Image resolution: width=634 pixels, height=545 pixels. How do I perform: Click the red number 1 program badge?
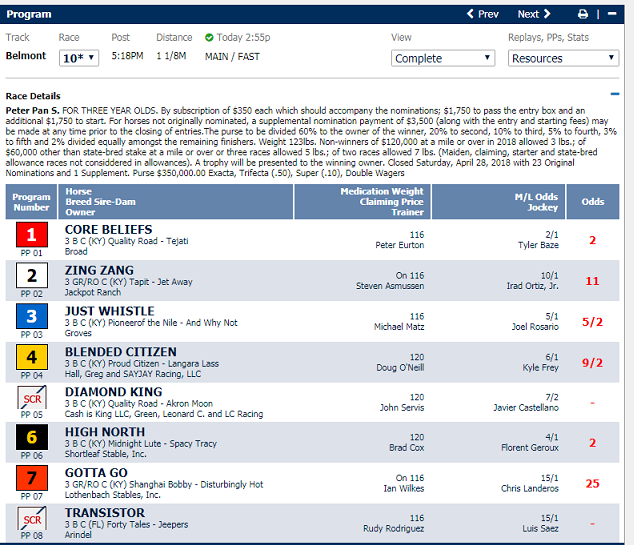pos(31,235)
